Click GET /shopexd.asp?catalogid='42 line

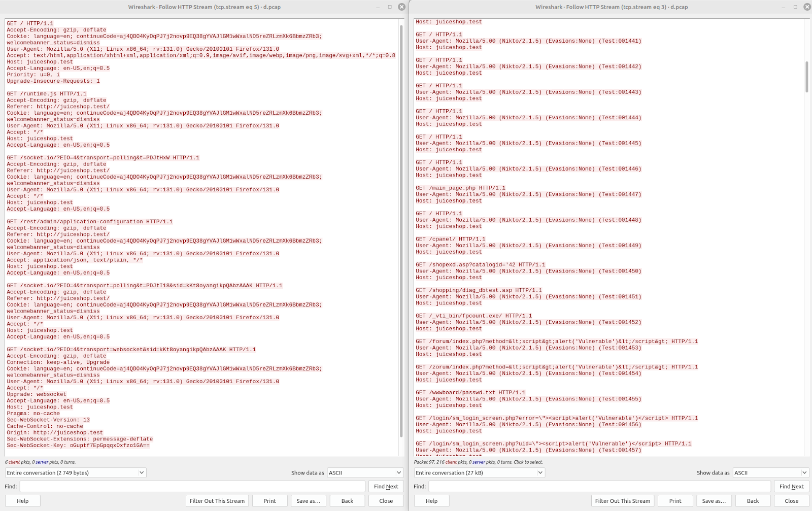click(x=481, y=265)
